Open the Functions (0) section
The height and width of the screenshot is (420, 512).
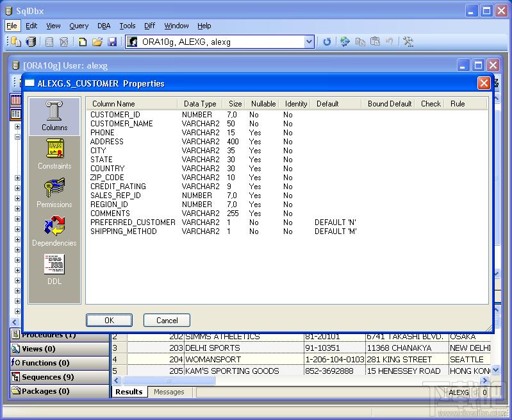coord(60,363)
